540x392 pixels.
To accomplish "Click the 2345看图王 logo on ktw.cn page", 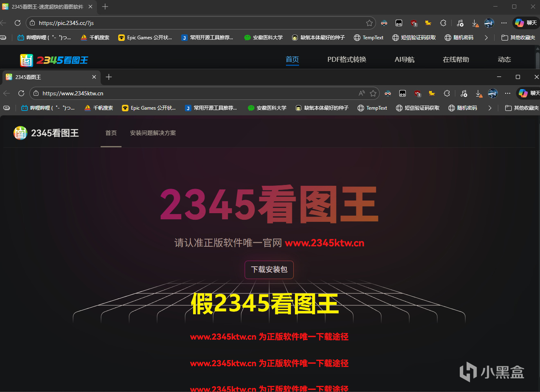I will 46,133.
